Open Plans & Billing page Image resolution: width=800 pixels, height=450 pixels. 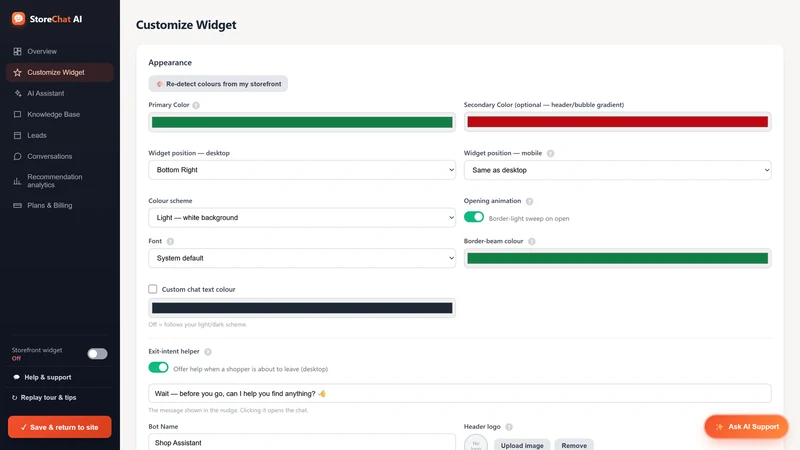coord(60,206)
